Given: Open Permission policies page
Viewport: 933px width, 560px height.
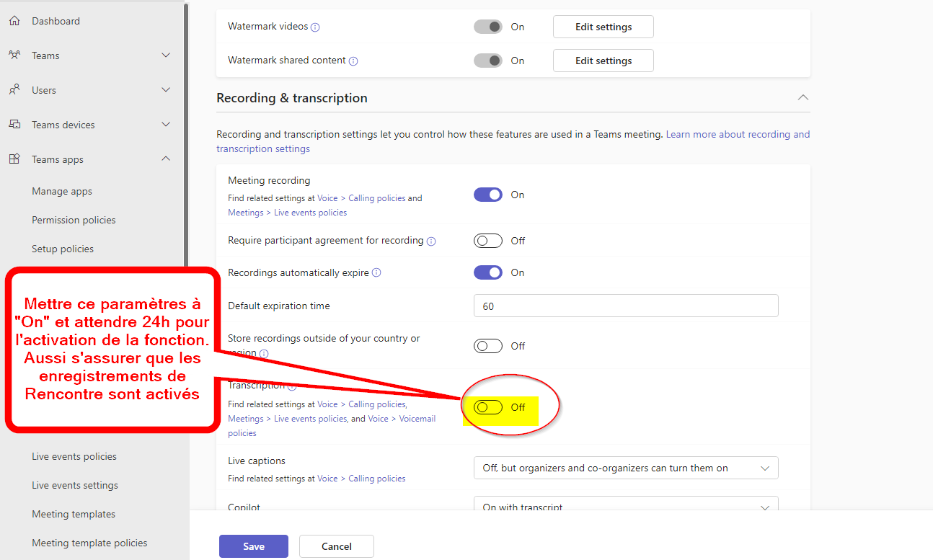Looking at the screenshot, I should (74, 220).
